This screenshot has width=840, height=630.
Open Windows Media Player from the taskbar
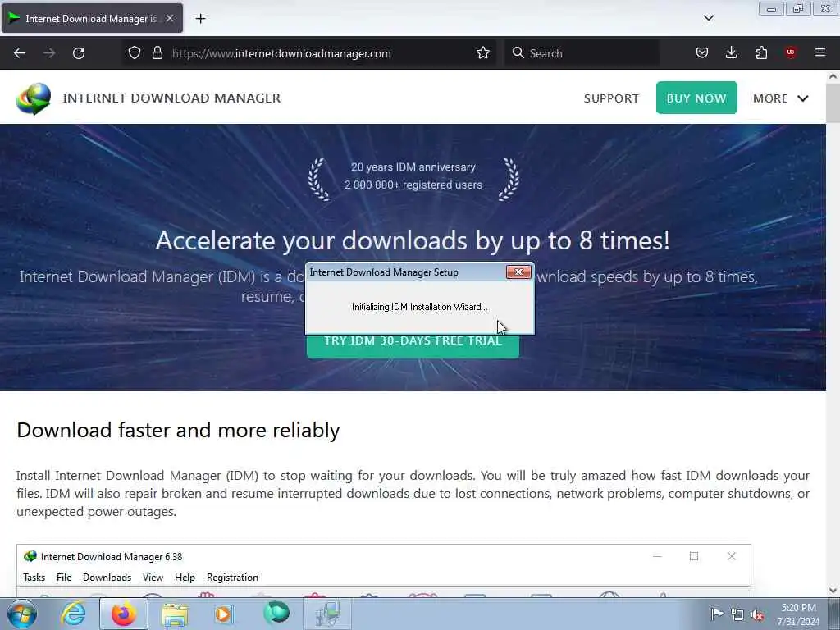(224, 614)
